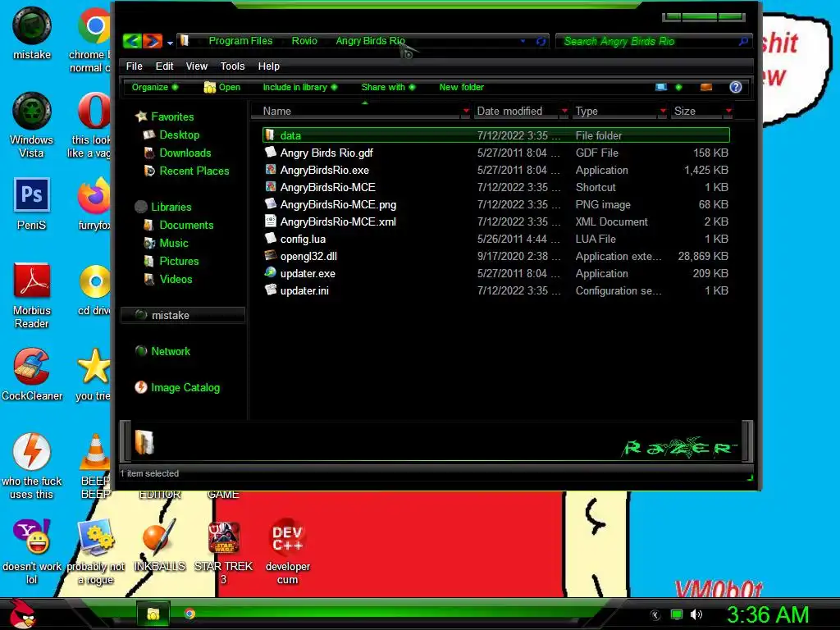Expand the address bar history dropdown
The image size is (840, 630).
click(523, 41)
